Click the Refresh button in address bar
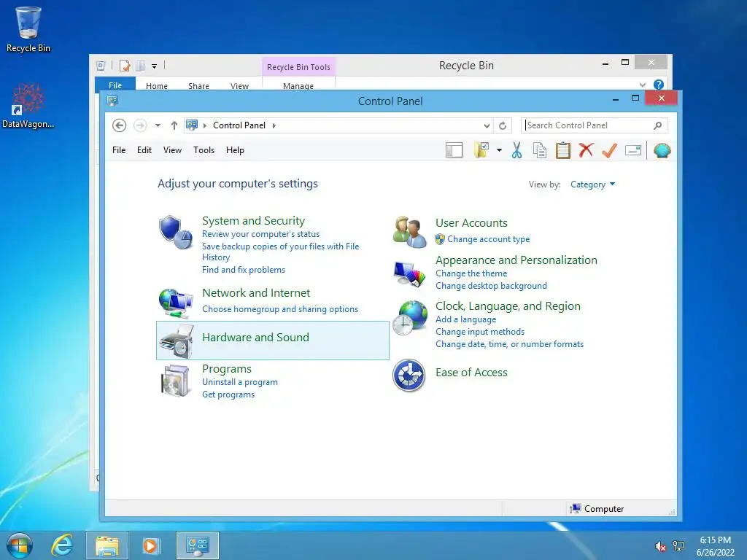This screenshot has width=747, height=560. pos(503,125)
